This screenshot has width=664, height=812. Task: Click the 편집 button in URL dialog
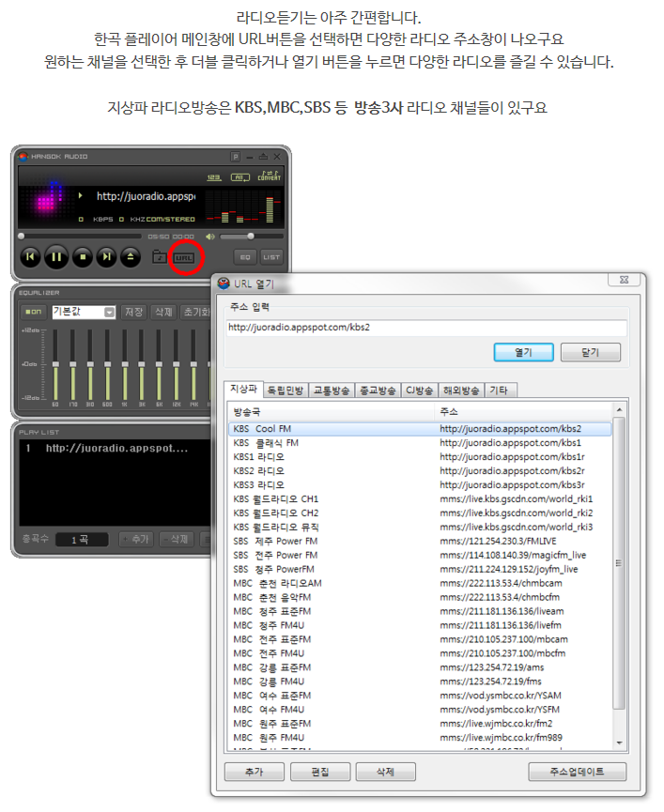pyautogui.click(x=320, y=772)
